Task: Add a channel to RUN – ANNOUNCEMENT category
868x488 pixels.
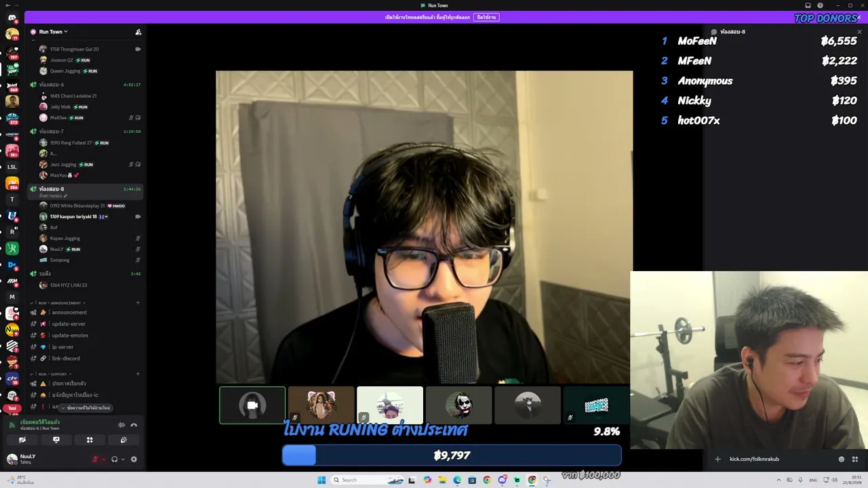Action: tap(138, 303)
